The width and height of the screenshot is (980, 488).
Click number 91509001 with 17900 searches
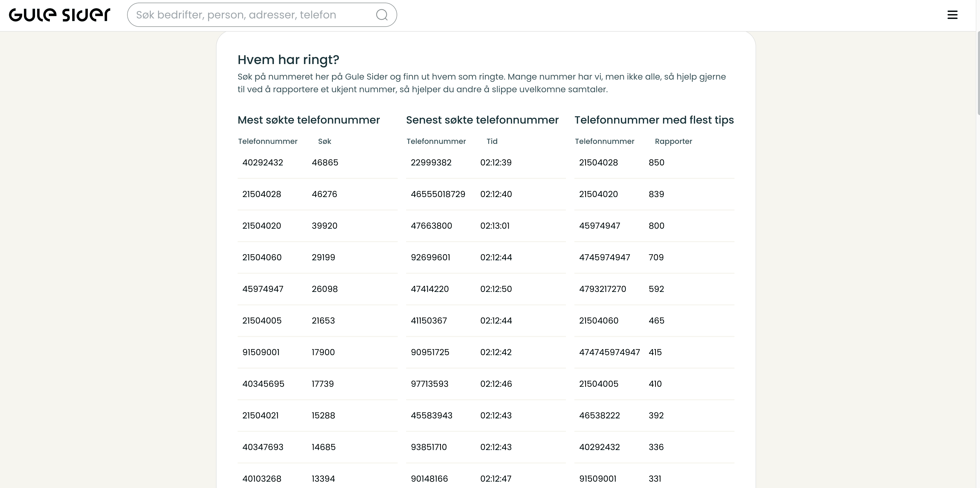261,352
